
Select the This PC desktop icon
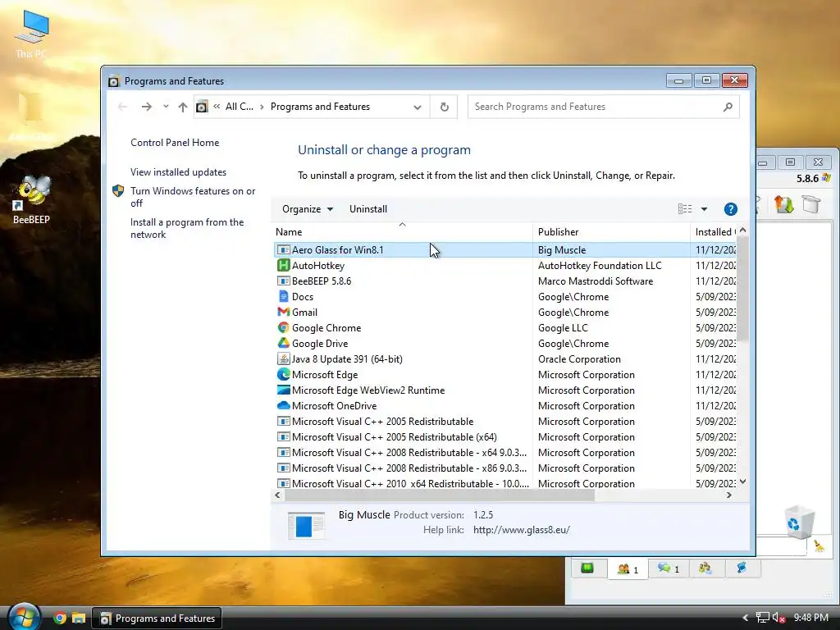tap(31, 34)
